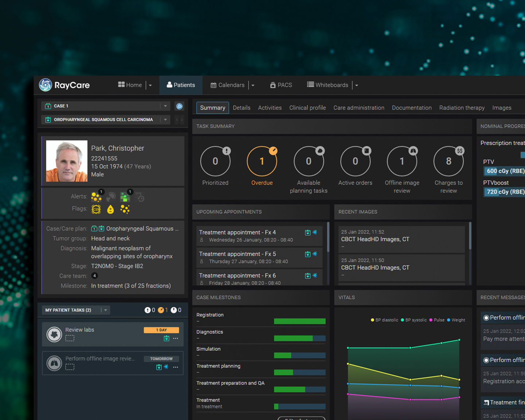
Task: Open the Review labs more options ellipsis
Action: pos(176,339)
